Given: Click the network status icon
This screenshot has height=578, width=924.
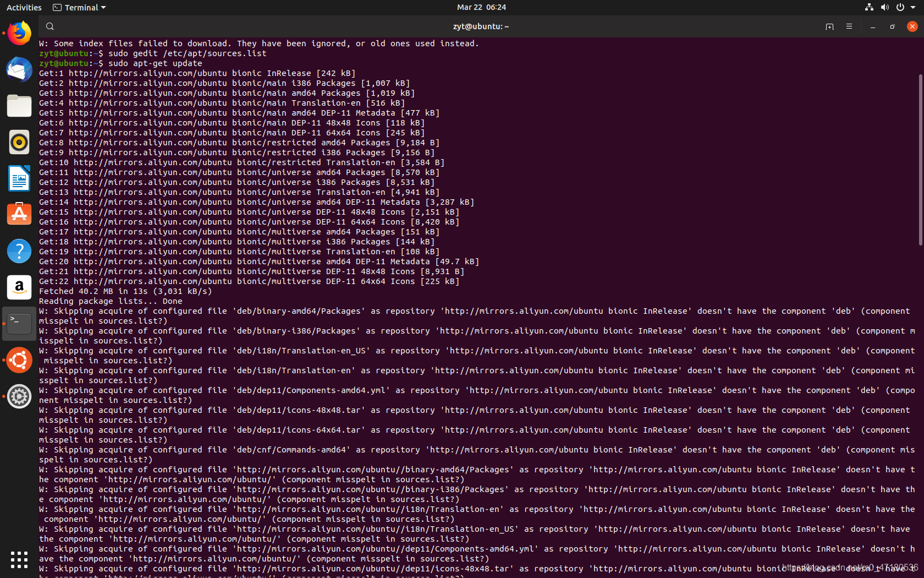Looking at the screenshot, I should tap(869, 8).
